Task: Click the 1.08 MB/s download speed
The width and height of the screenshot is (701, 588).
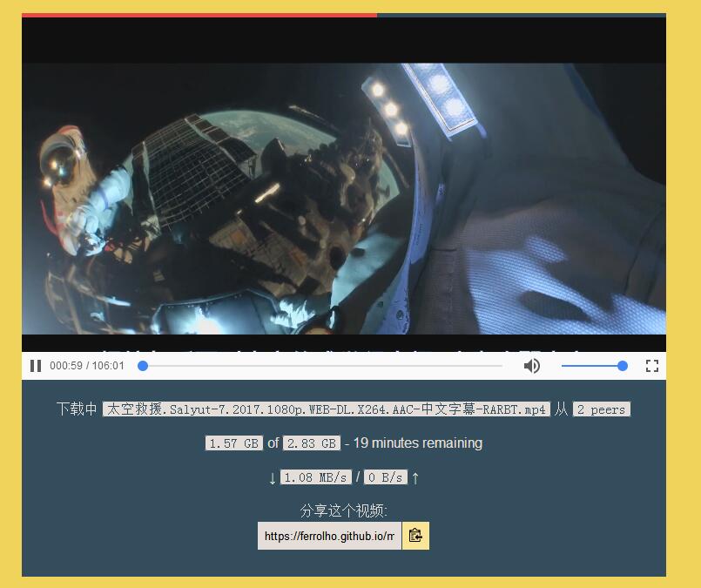Action: (x=316, y=477)
